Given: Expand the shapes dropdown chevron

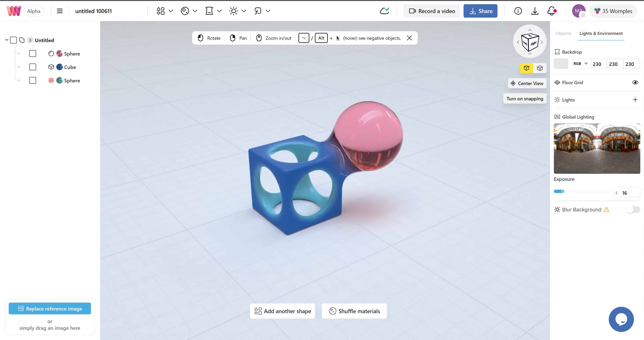Looking at the screenshot, I should [x=171, y=11].
